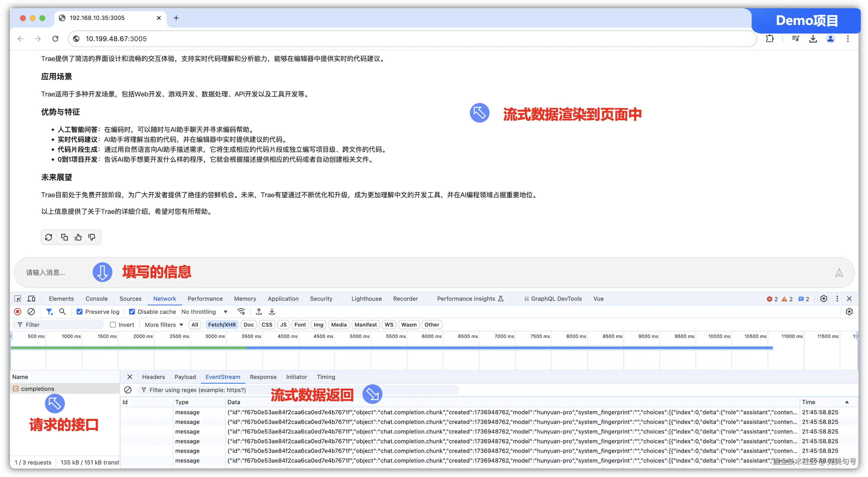
Task: Switch to the Console tab
Action: (96, 299)
